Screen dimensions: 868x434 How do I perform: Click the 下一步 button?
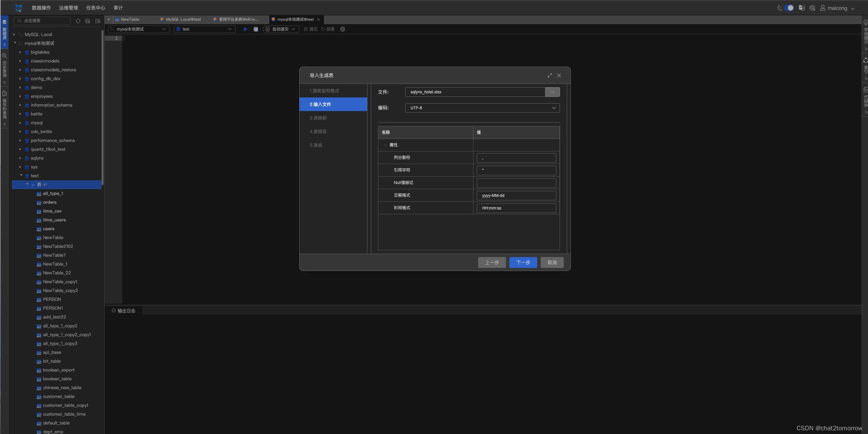coord(523,263)
